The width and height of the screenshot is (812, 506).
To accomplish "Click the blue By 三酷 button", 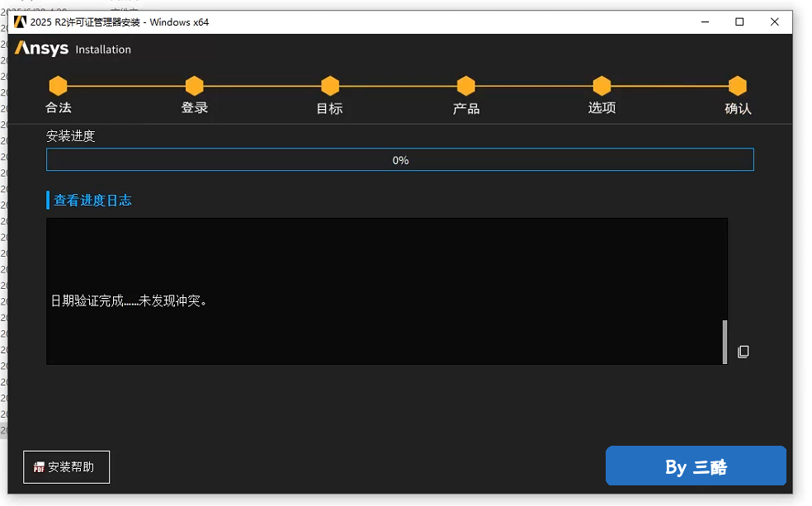I will [x=696, y=466].
